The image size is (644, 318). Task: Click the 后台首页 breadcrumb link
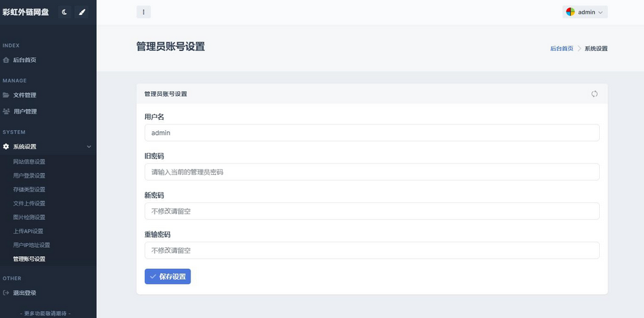point(562,48)
